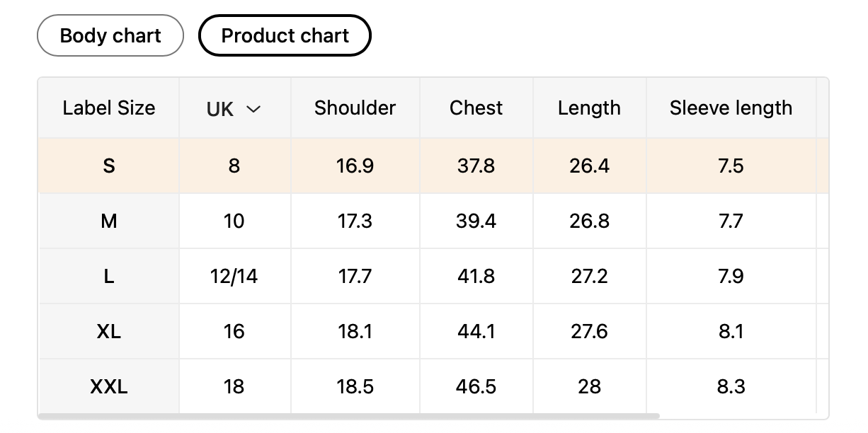
Task: Click the chevron next to UK
Action: 253,109
